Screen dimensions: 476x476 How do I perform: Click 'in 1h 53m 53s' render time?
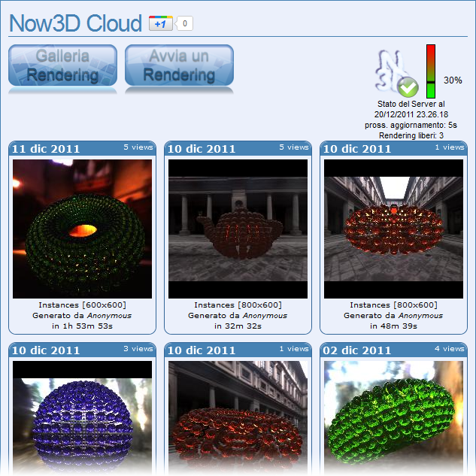coord(82,326)
